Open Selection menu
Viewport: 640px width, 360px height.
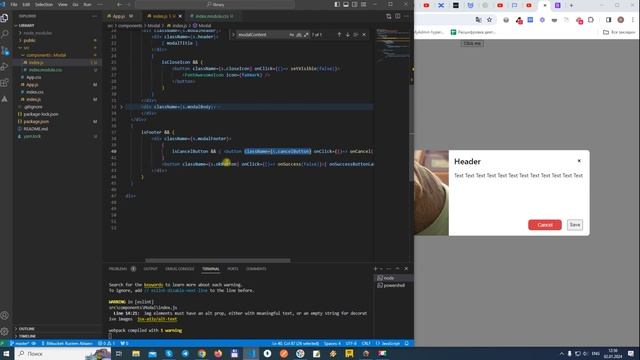44,4
